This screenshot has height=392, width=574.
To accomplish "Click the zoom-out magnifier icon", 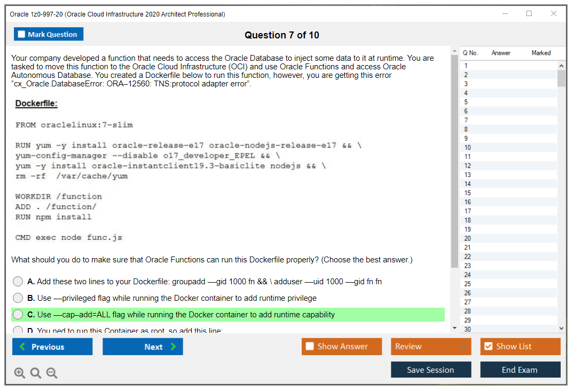I will 52,373.
